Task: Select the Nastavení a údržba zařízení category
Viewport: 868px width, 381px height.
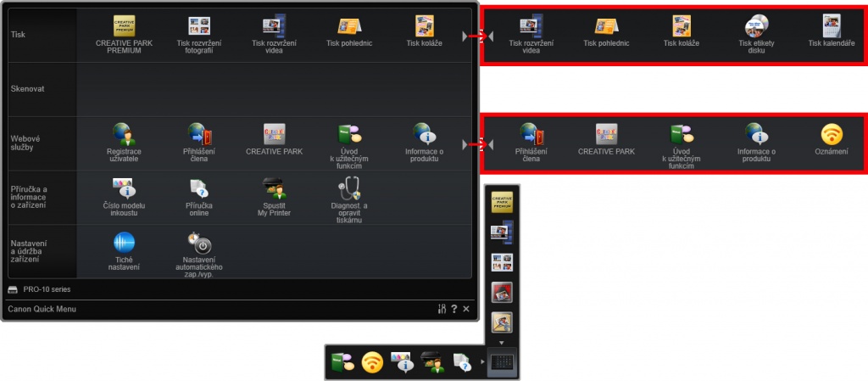Action: [x=30, y=251]
